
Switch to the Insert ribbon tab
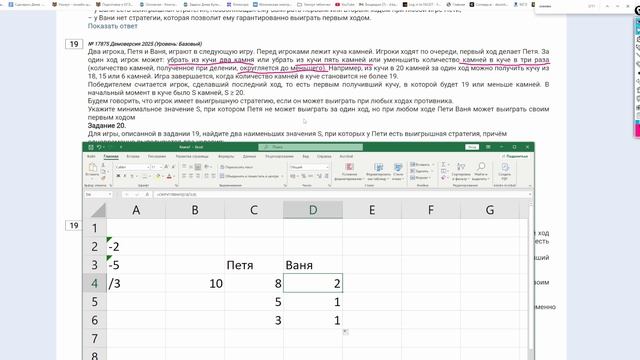tap(133, 156)
